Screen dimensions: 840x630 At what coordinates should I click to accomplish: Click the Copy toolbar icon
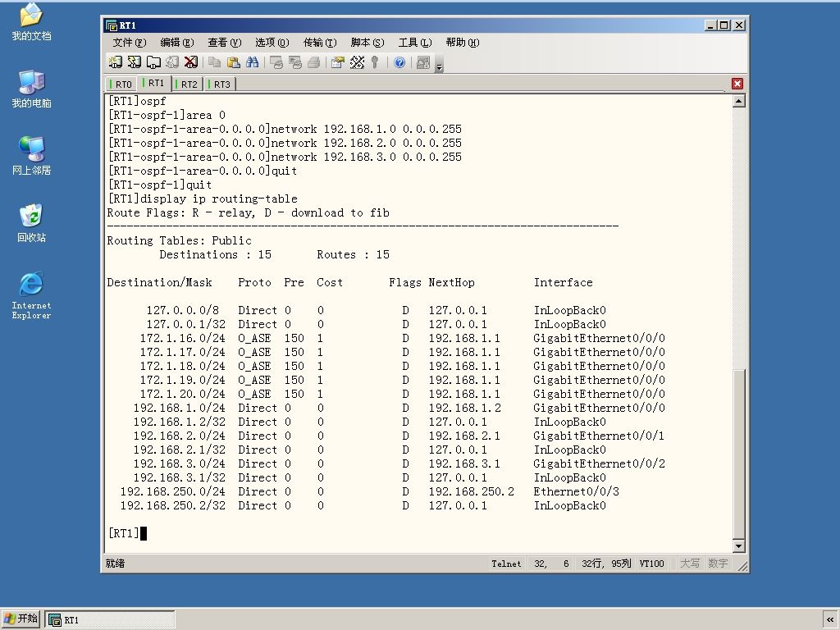pyautogui.click(x=214, y=62)
